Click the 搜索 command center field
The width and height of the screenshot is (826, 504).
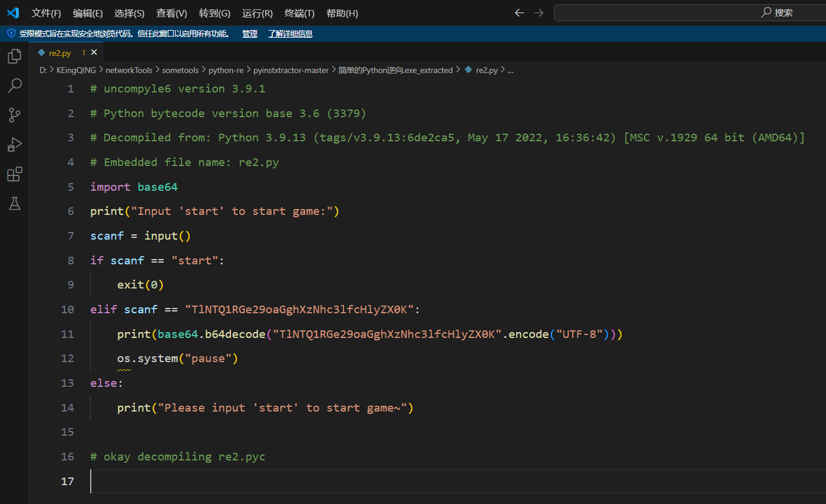690,12
